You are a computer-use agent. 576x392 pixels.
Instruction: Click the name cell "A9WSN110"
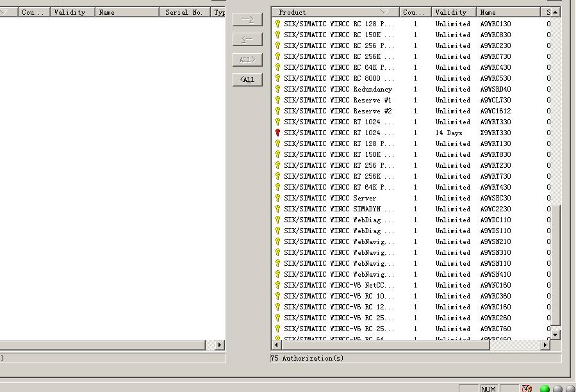pyautogui.click(x=495, y=263)
